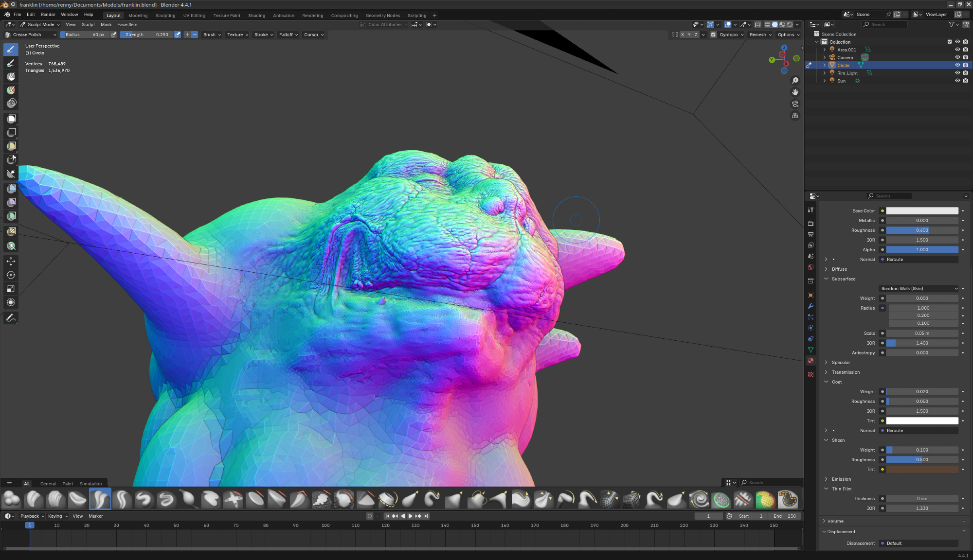Pick the Crease Polish brush thumbnail
This screenshot has height=560, width=973.
100,499
